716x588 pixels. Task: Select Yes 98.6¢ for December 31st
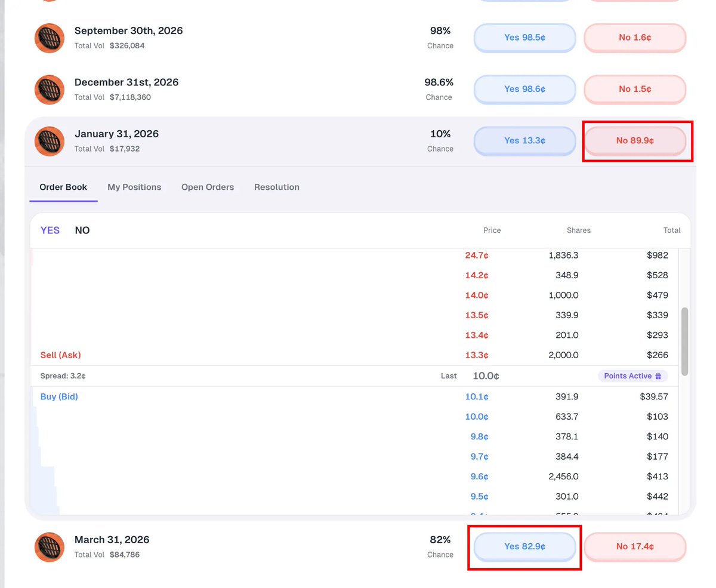pos(524,89)
